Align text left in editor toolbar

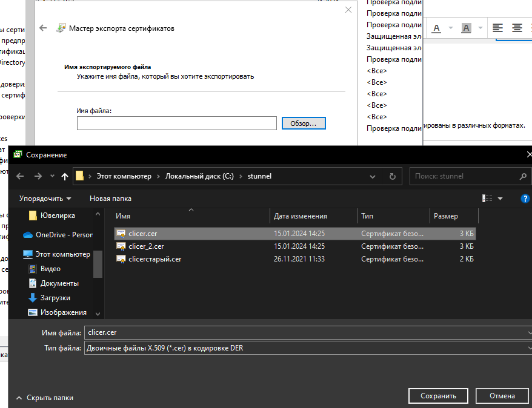point(497,28)
